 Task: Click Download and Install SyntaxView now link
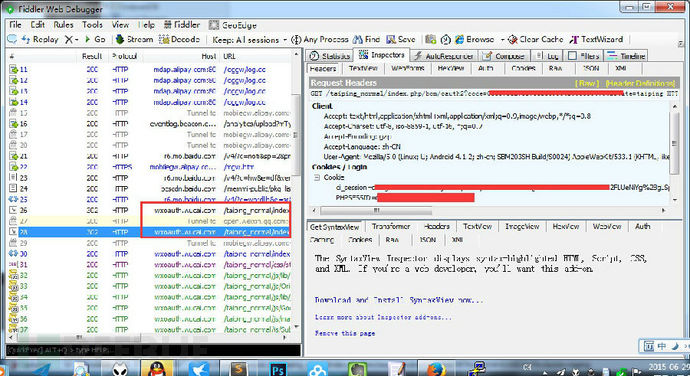(x=399, y=300)
